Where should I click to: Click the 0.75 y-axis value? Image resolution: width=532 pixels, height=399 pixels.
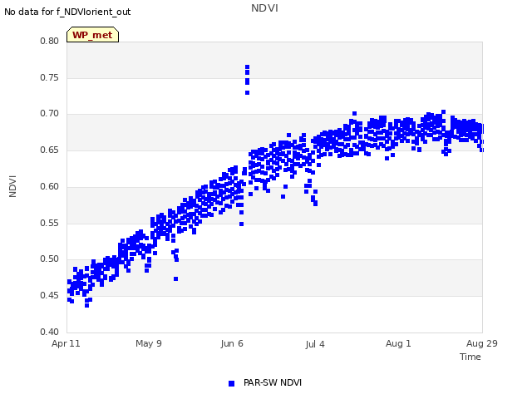(50, 77)
